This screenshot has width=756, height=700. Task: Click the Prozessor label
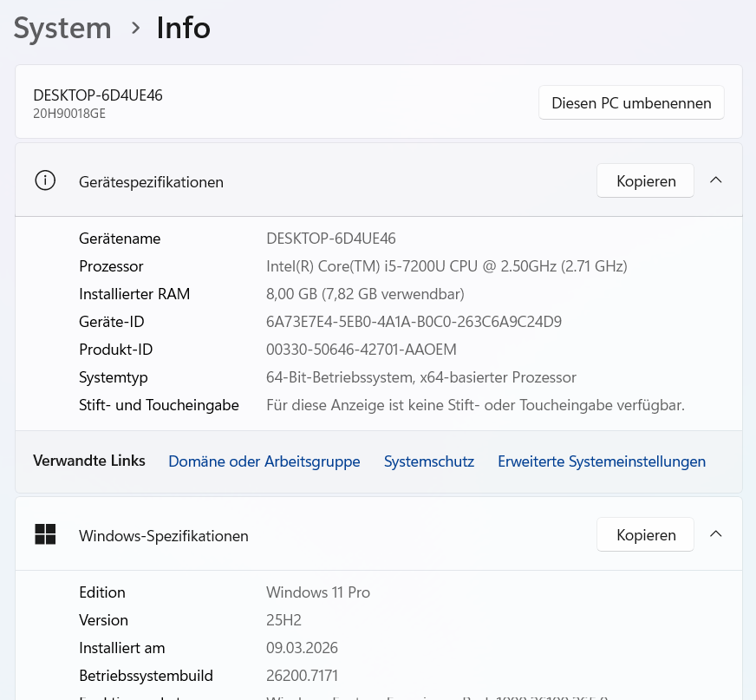click(111, 266)
